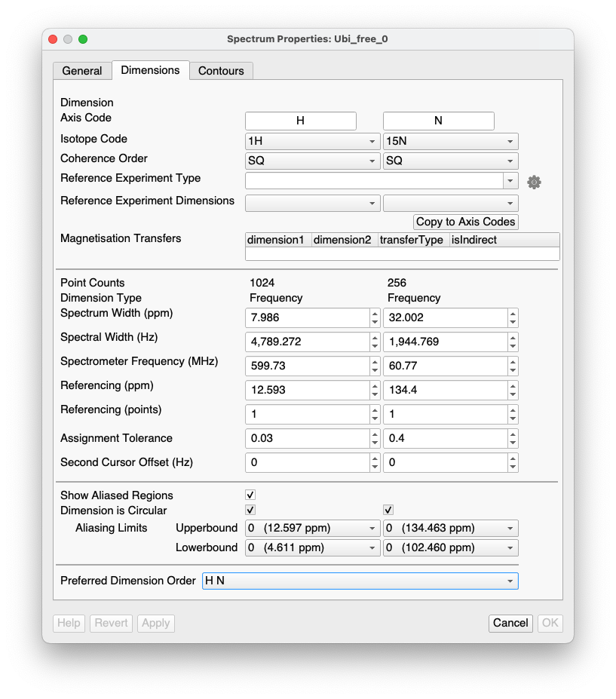Click the Copy to Axis Codes button
616x699 pixels.
coord(465,222)
